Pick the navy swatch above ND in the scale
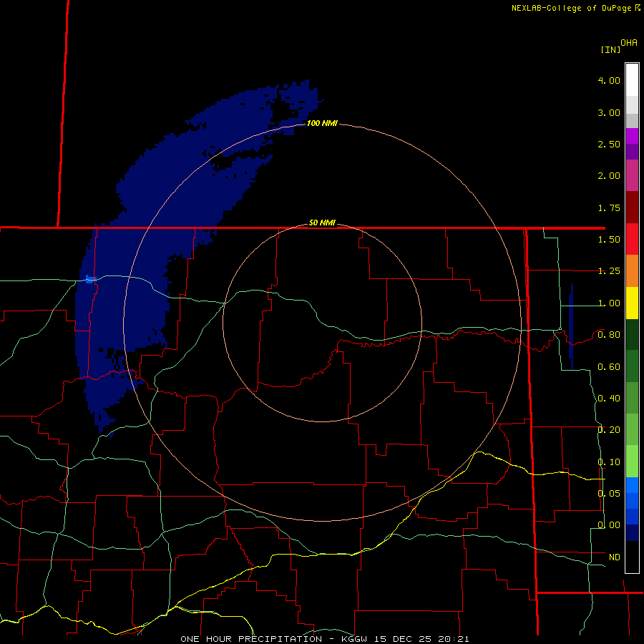 click(x=632, y=532)
